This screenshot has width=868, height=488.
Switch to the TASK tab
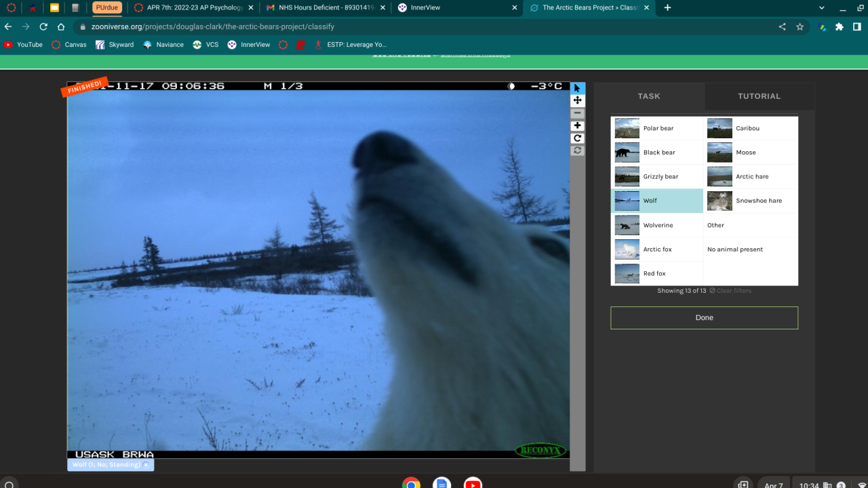[649, 96]
